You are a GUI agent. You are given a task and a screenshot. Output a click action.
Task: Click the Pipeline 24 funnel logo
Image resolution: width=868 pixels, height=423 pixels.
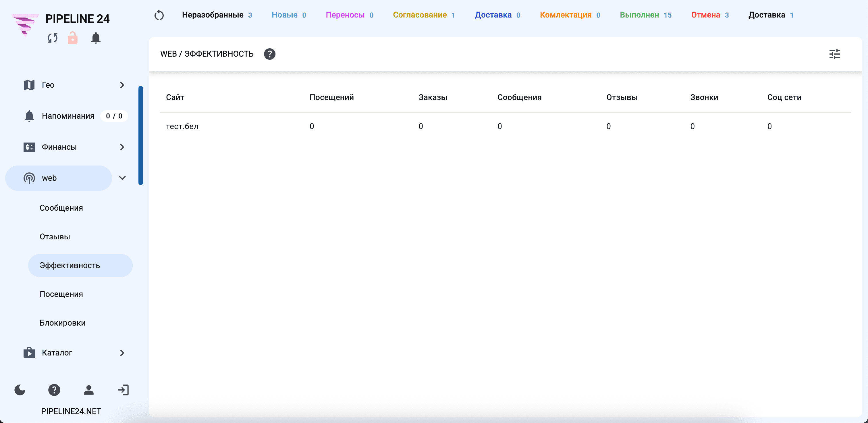point(25,25)
